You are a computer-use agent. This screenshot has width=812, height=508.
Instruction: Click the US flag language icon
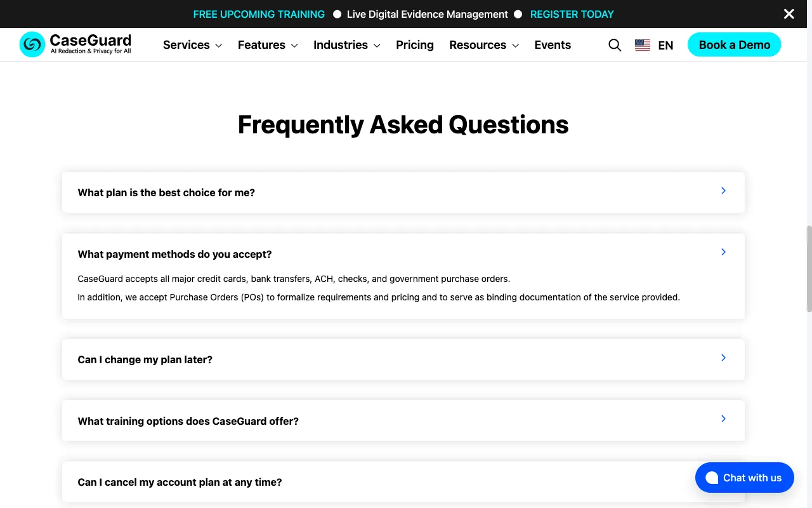point(643,45)
